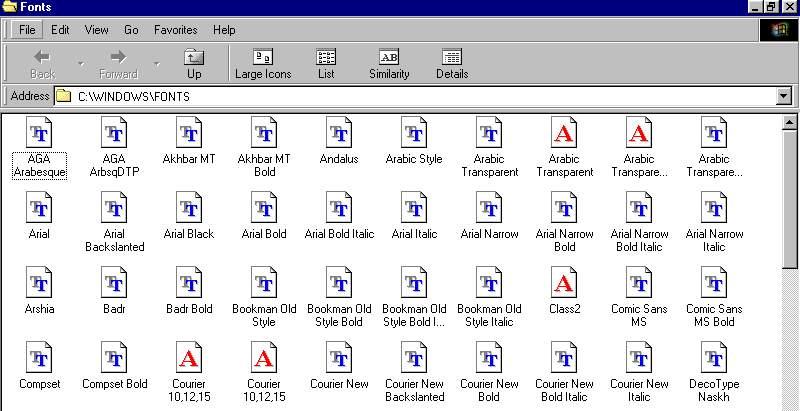
Task: Click the plain 'Bookman Old Style' font label
Action: (264, 316)
